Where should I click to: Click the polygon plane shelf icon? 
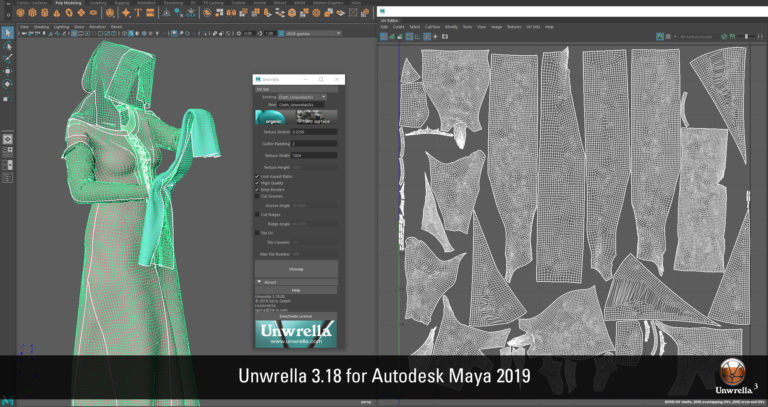tap(81, 13)
